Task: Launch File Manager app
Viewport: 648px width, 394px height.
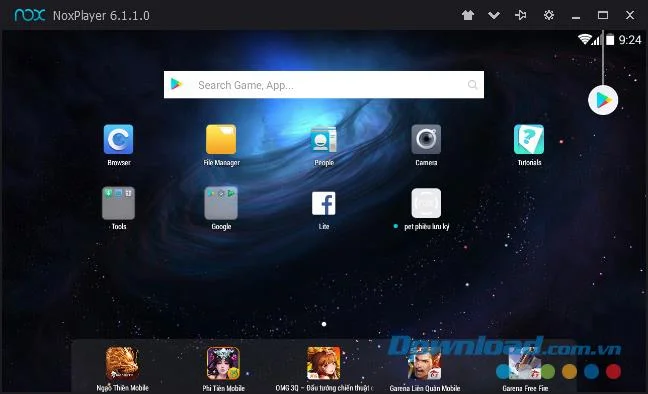Action: [221, 140]
